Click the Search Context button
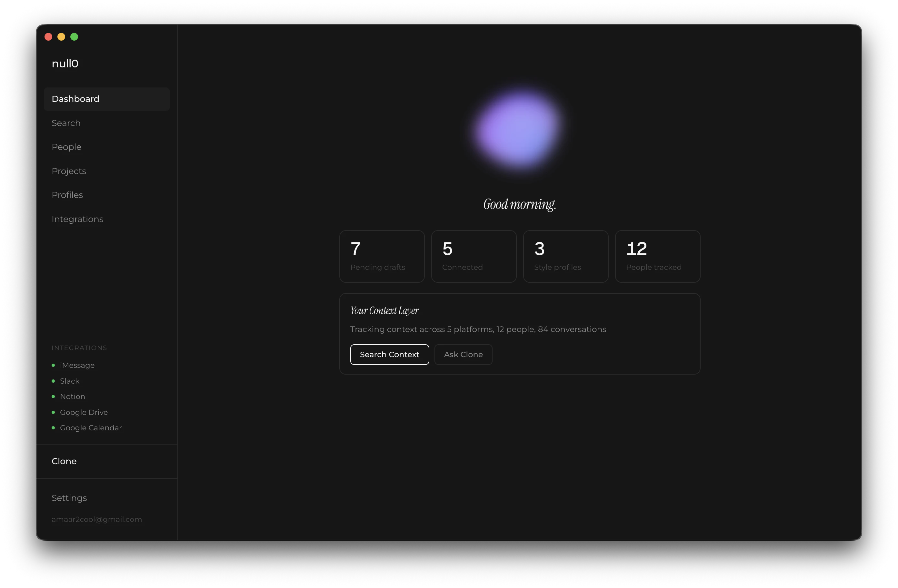 click(389, 355)
